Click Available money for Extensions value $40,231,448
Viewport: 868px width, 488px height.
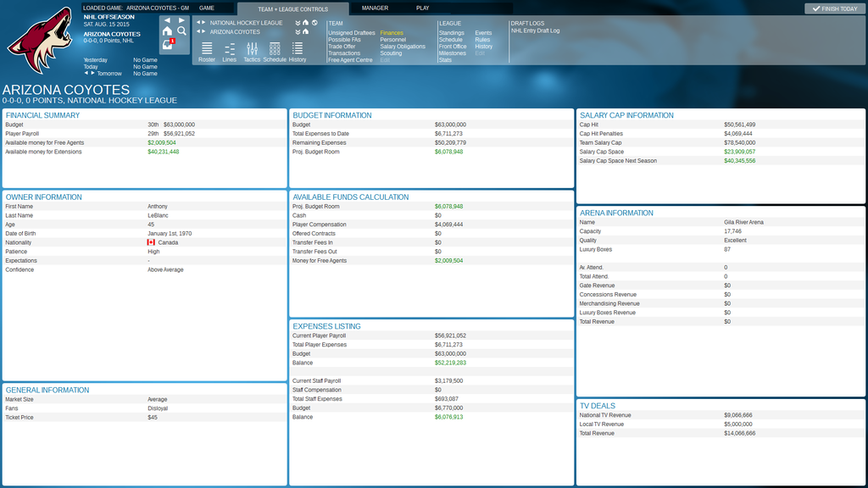[x=164, y=152]
